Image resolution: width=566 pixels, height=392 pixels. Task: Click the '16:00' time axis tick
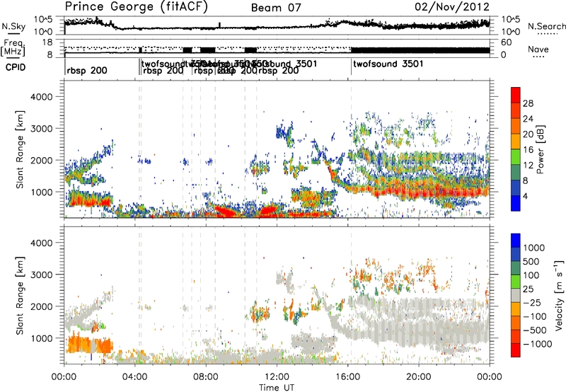point(347,377)
